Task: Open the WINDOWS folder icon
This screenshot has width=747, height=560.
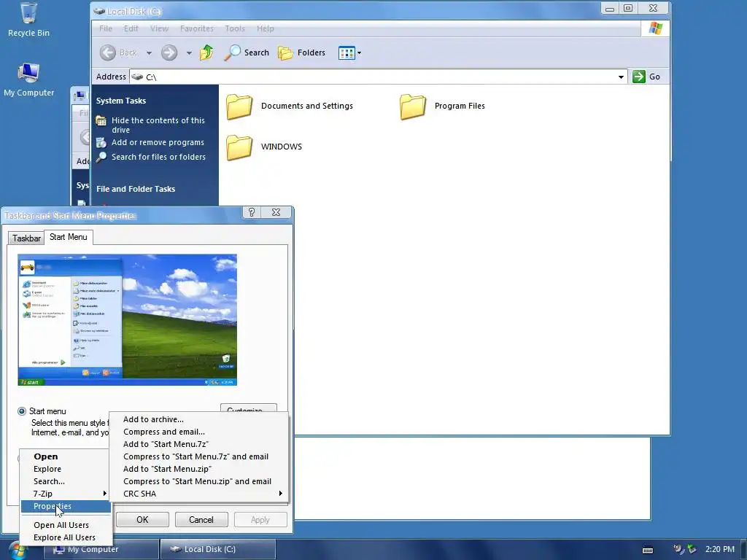Action: tap(239, 147)
